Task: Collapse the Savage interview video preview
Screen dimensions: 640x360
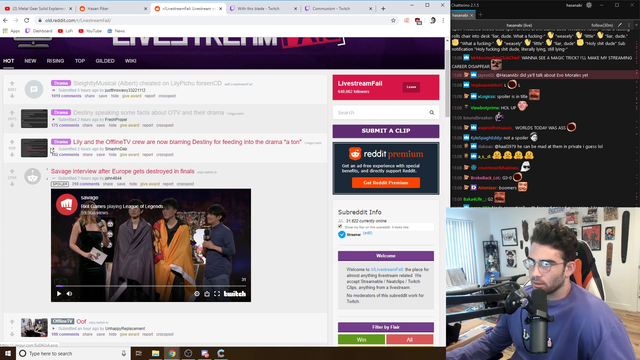Action: 53,178
